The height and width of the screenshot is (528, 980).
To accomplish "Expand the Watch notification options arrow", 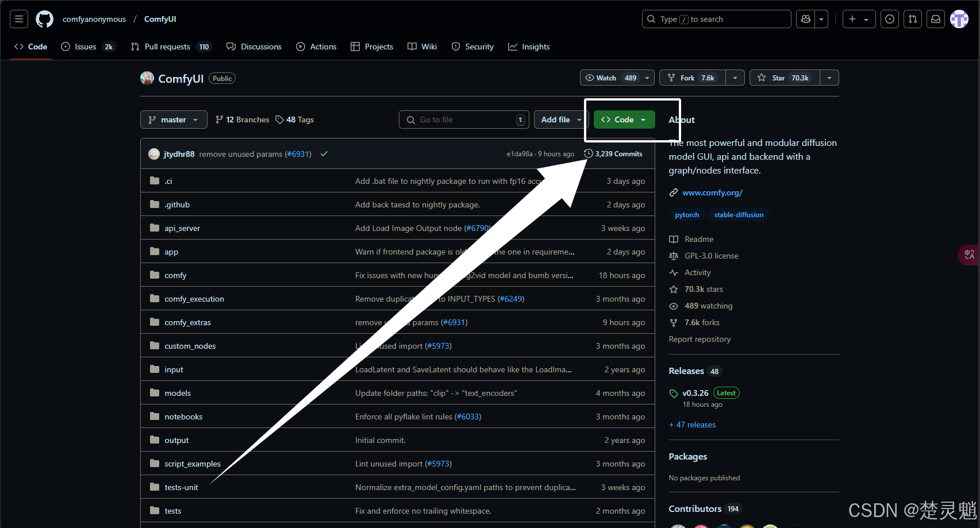I will [648, 78].
